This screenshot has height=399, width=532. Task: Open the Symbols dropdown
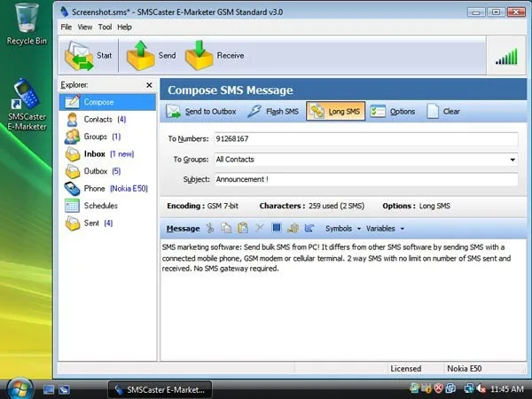click(343, 229)
